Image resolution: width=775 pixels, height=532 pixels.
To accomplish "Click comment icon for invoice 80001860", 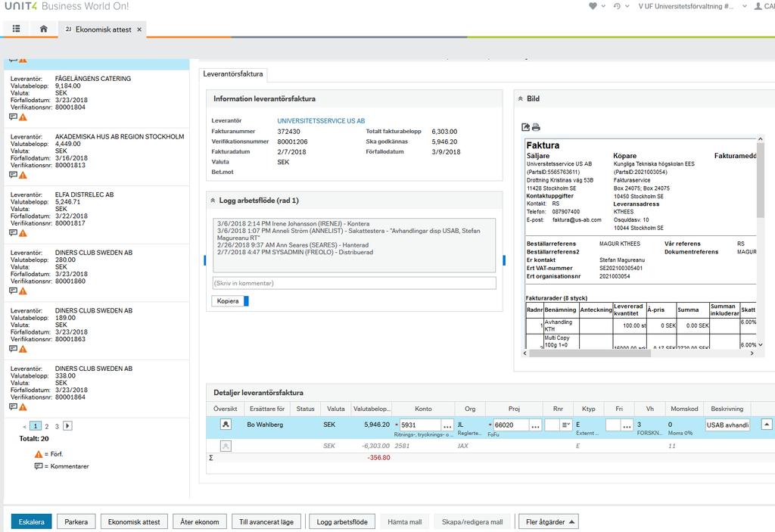I will coord(14,291).
